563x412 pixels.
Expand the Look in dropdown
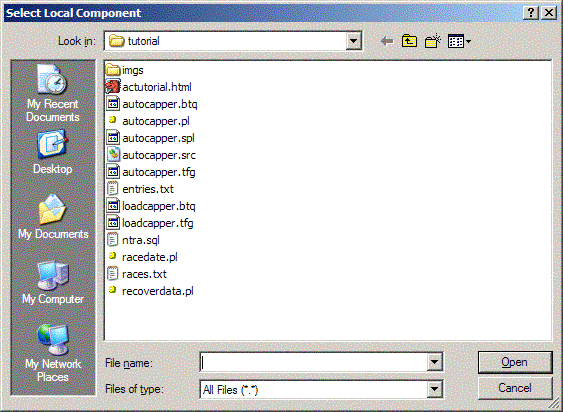coord(353,41)
